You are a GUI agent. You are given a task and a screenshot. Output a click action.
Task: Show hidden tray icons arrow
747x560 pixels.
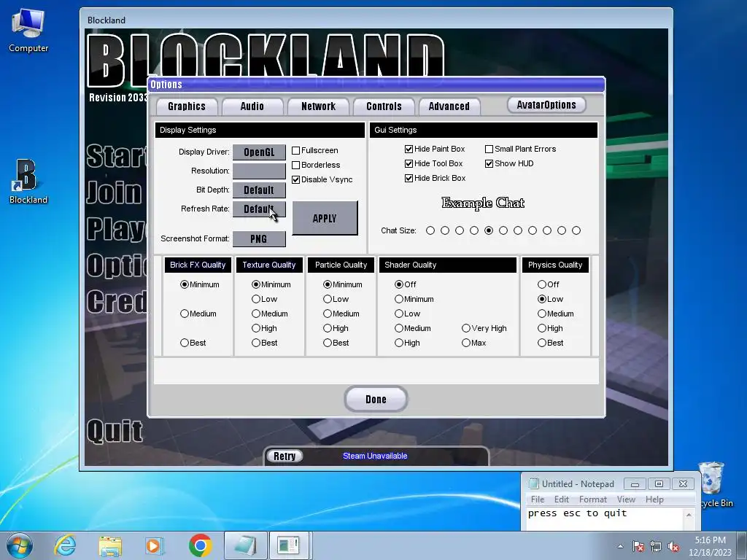620,546
